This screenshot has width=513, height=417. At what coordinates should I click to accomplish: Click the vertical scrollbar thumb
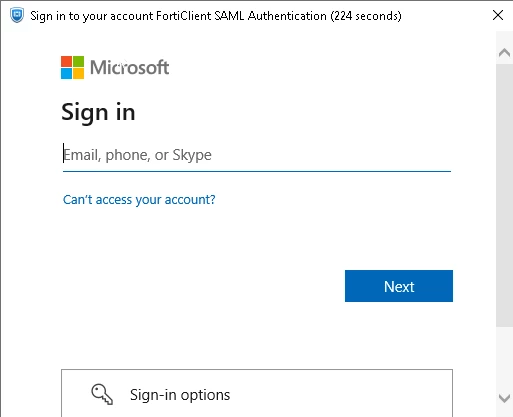(504, 195)
